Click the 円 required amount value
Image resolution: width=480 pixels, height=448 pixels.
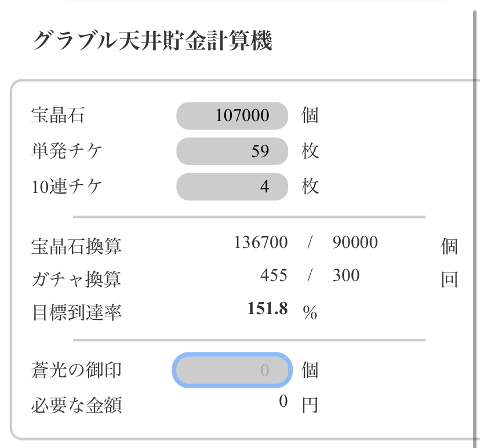(x=283, y=402)
